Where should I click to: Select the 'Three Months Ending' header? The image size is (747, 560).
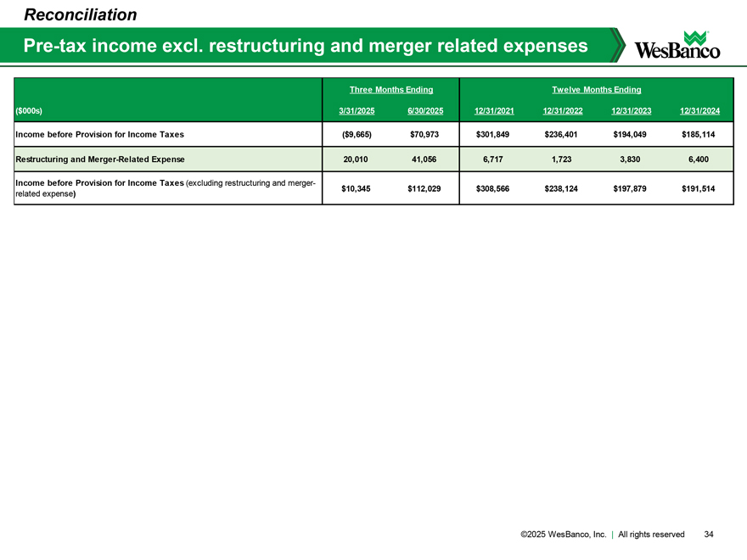391,90
